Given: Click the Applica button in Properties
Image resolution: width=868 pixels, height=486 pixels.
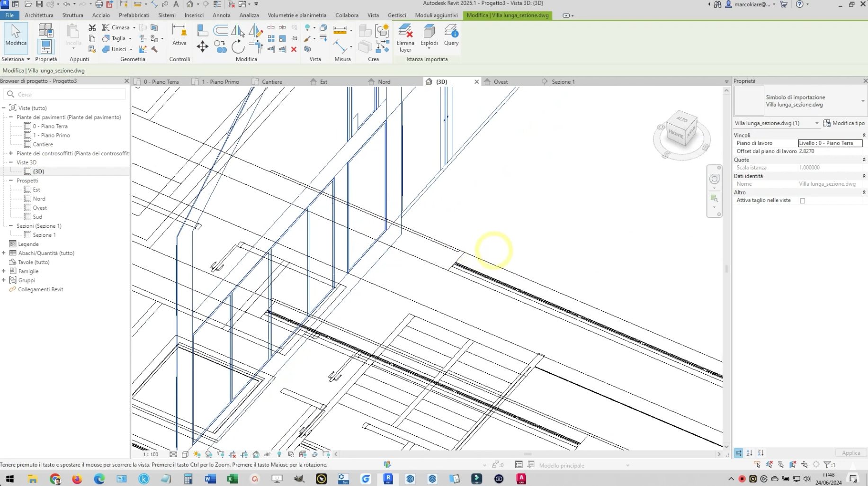Looking at the screenshot, I should (850, 453).
